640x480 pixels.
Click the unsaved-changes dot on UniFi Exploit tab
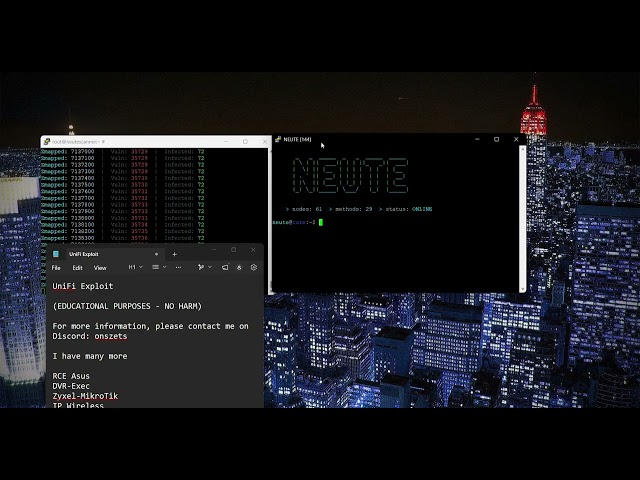point(156,254)
